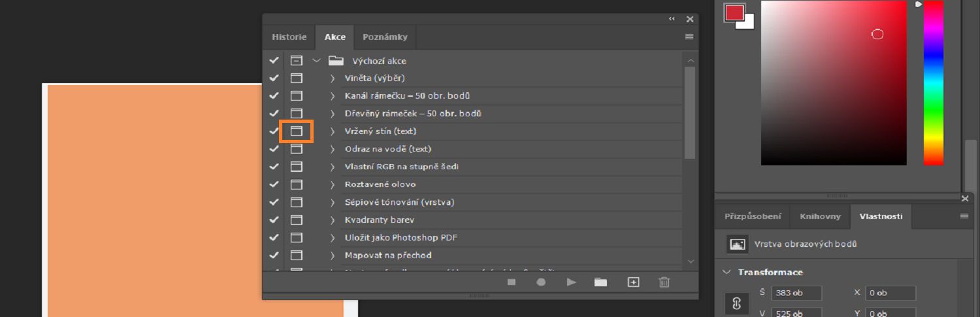
Task: Start recording with the round record button
Action: (x=541, y=282)
